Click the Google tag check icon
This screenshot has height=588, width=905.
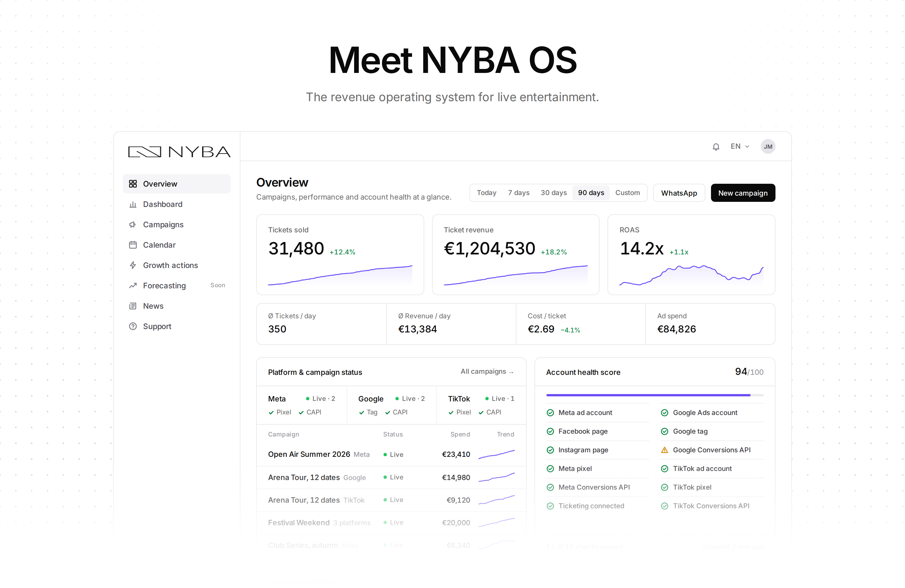click(664, 431)
